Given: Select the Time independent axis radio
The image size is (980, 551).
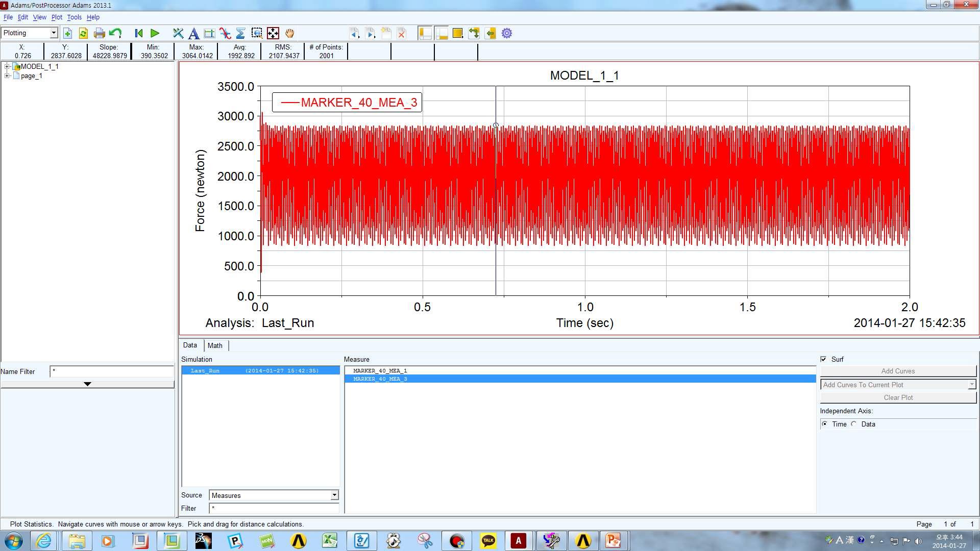Looking at the screenshot, I should 825,424.
